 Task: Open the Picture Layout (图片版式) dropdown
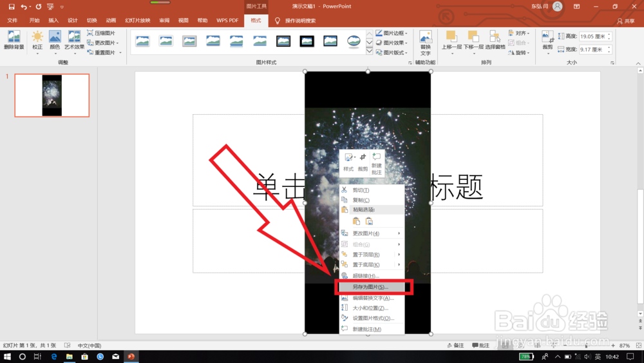click(392, 53)
